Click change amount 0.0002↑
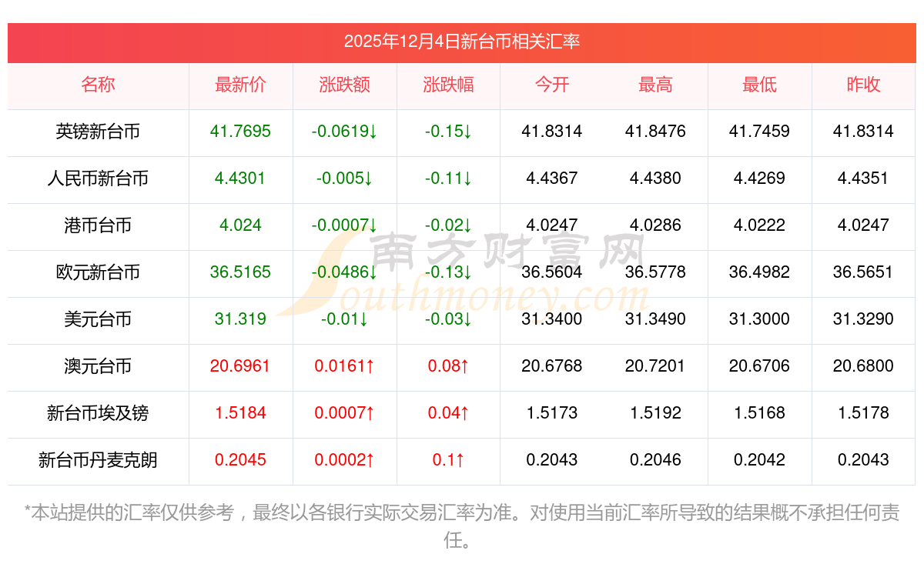 click(344, 460)
